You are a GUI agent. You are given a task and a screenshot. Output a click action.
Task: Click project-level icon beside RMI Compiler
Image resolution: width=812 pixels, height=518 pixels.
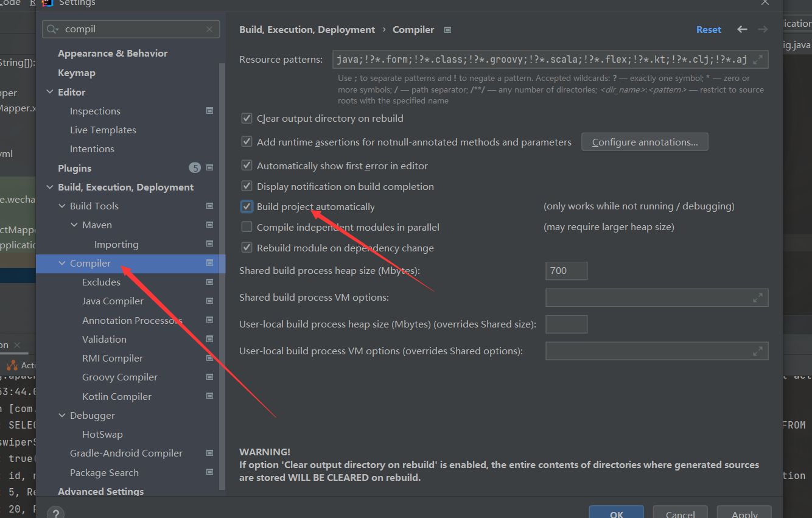pyautogui.click(x=209, y=358)
